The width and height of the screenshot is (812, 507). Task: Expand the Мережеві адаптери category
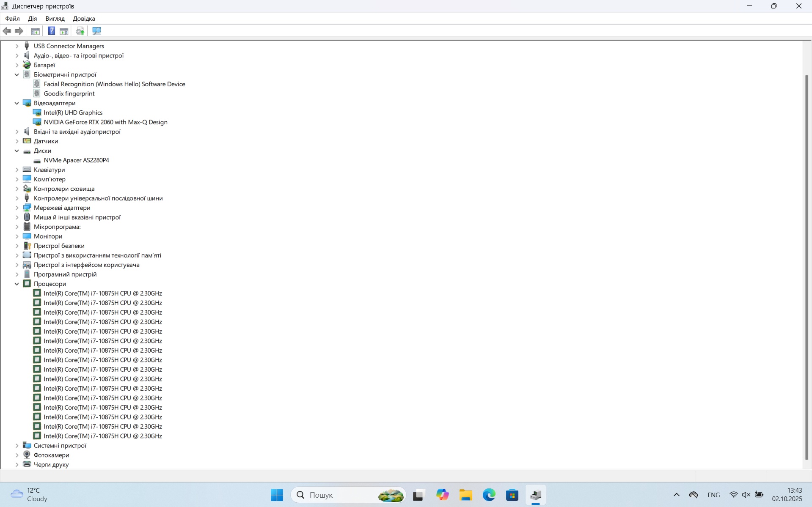coord(17,208)
